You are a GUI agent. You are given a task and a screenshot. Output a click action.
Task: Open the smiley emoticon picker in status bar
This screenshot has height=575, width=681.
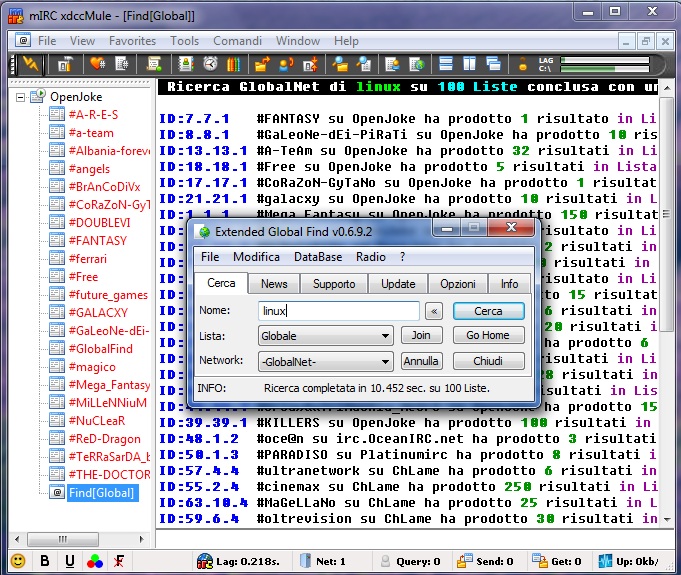[18, 561]
